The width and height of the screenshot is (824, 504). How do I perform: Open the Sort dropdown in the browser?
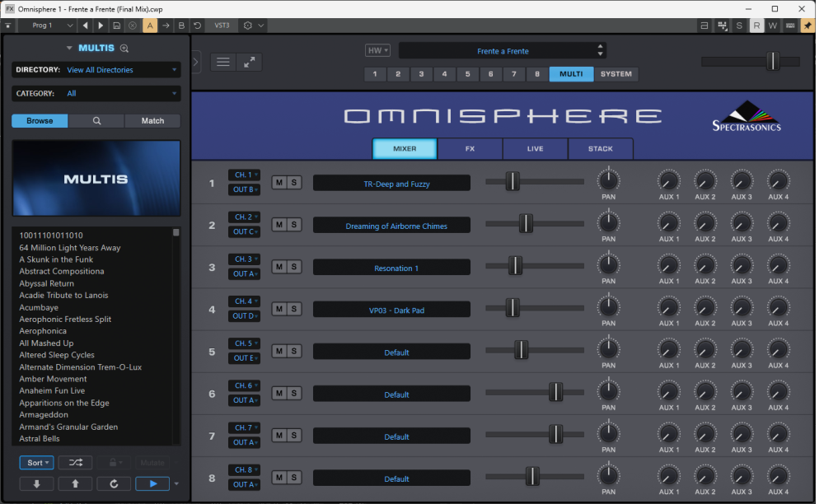[36, 462]
